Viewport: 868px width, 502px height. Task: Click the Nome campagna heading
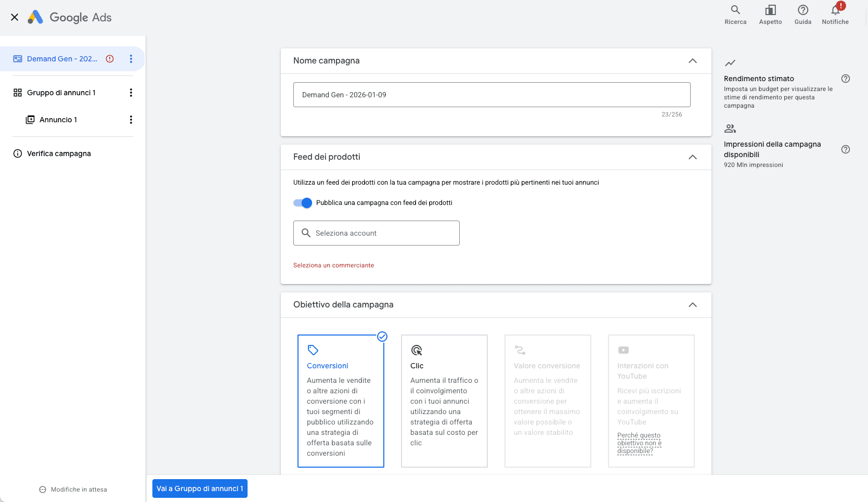tap(327, 61)
